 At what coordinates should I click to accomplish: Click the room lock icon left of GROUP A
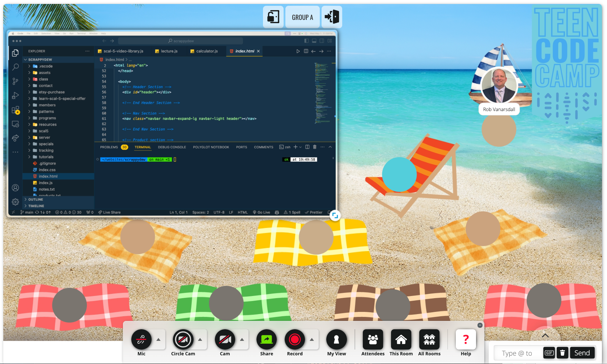[273, 17]
